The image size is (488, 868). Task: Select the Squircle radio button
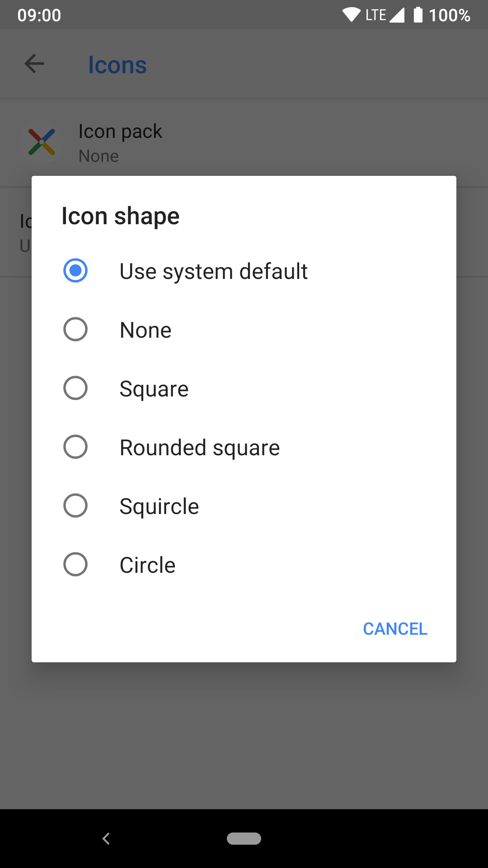point(75,505)
